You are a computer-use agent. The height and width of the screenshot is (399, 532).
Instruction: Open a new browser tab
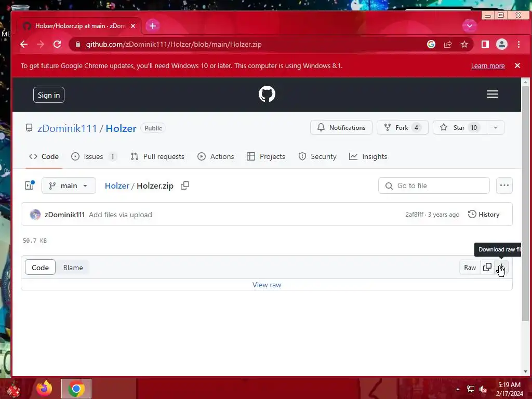pyautogui.click(x=153, y=26)
